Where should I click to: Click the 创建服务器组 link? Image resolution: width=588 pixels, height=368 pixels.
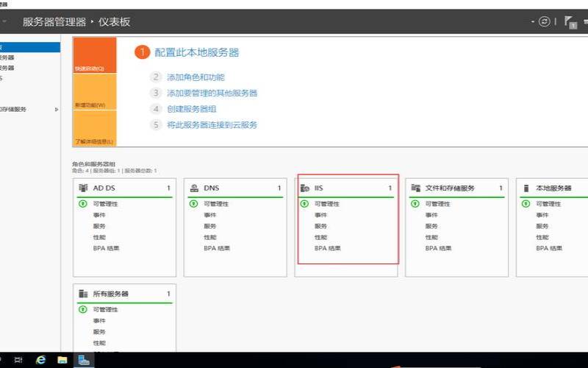tap(192, 109)
